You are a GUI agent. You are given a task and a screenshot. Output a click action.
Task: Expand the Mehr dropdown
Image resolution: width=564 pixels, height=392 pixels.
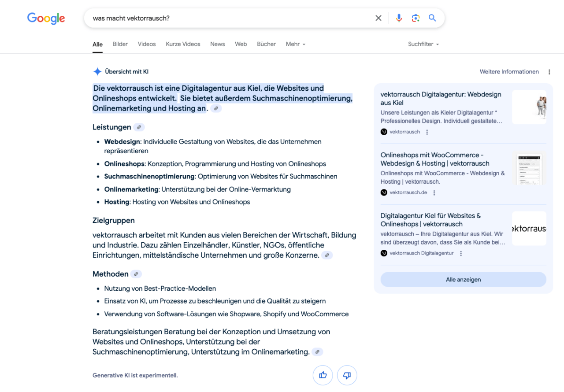(296, 44)
